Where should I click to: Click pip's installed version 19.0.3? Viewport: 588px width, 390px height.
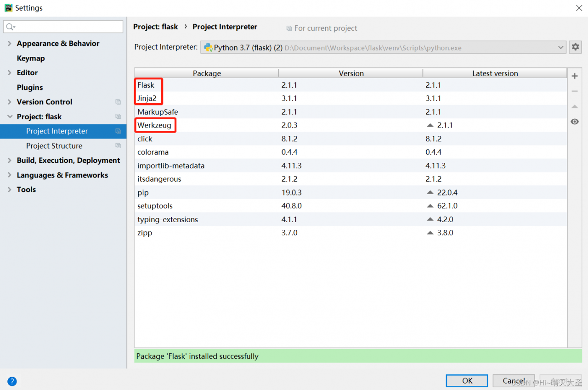292,193
